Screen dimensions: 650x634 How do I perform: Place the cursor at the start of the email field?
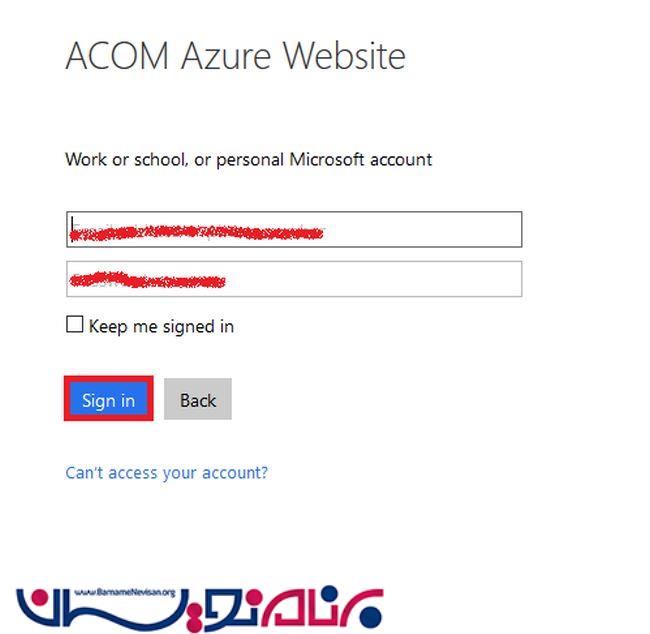(x=72, y=227)
